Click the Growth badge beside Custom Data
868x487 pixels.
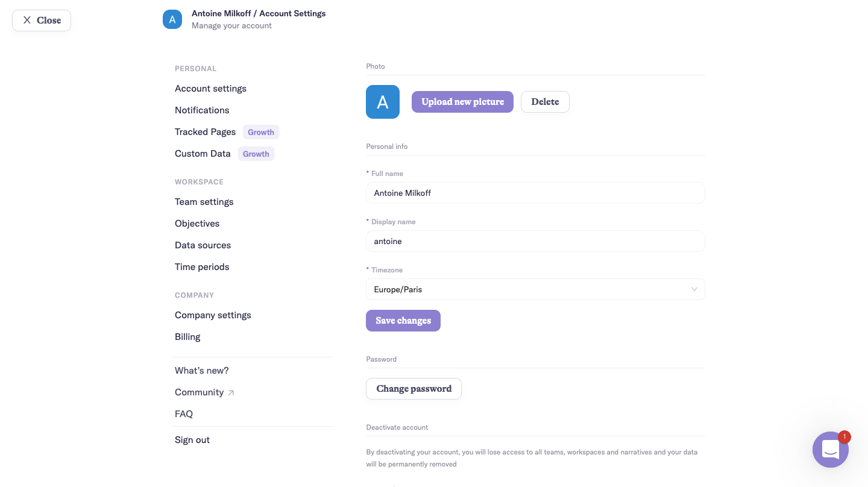(x=256, y=154)
